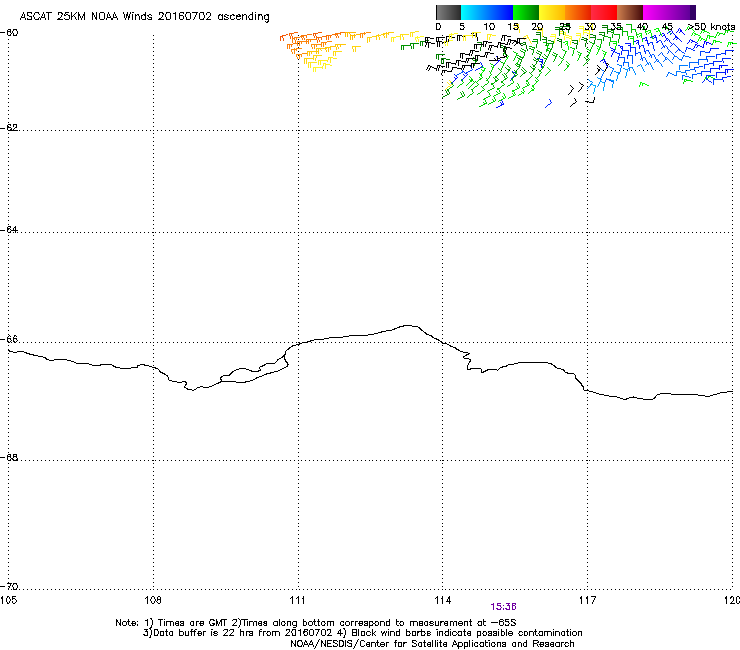The height and width of the screenshot is (650, 740).
Task: Click the '>50 knots' legend label
Action: click(x=711, y=27)
